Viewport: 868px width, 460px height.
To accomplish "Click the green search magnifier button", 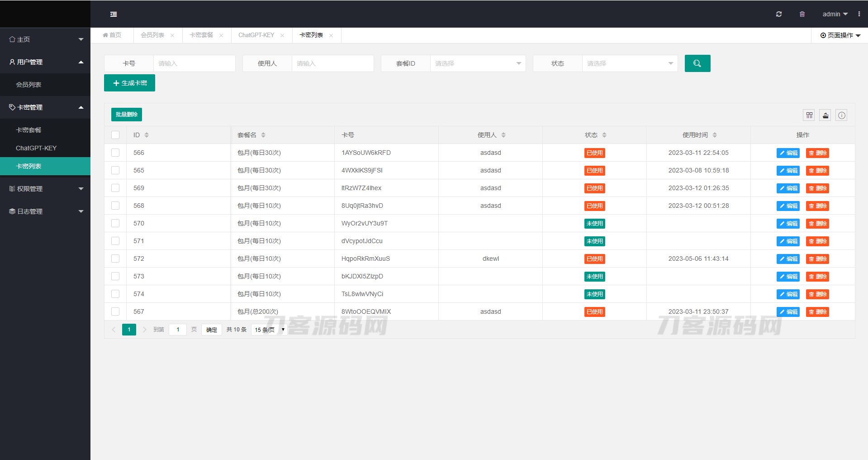I will pyautogui.click(x=697, y=63).
